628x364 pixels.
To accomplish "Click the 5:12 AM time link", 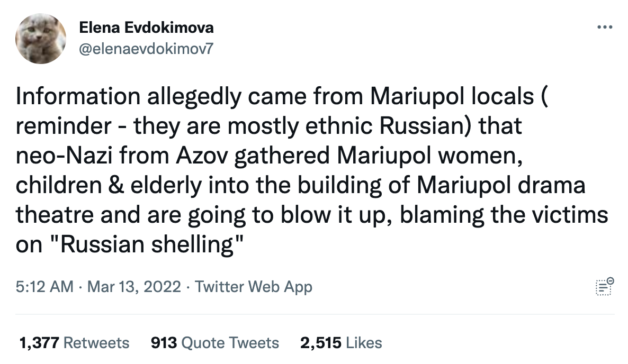I will [44, 287].
